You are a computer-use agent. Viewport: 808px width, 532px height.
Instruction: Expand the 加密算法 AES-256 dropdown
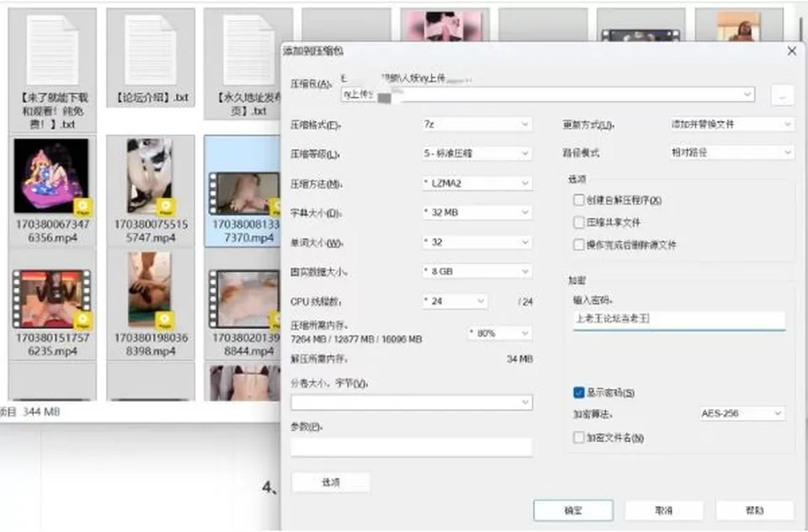(742, 413)
